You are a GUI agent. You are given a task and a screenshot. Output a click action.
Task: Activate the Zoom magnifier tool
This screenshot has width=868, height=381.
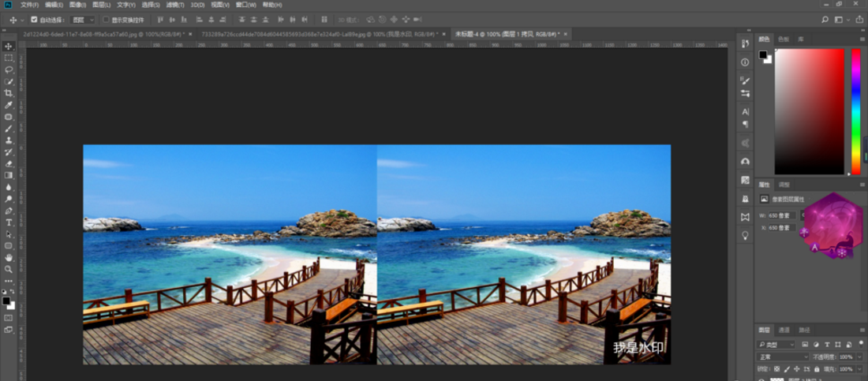coord(9,269)
